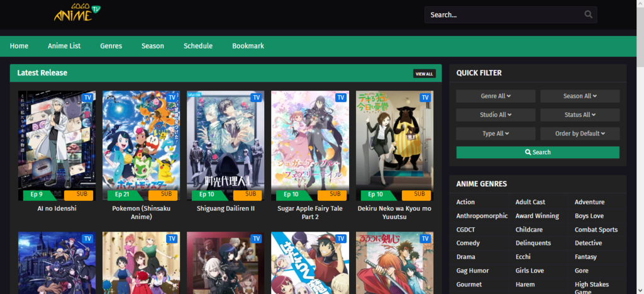Click the search magnifier icon in header
The image size is (644, 294).
point(588,14)
